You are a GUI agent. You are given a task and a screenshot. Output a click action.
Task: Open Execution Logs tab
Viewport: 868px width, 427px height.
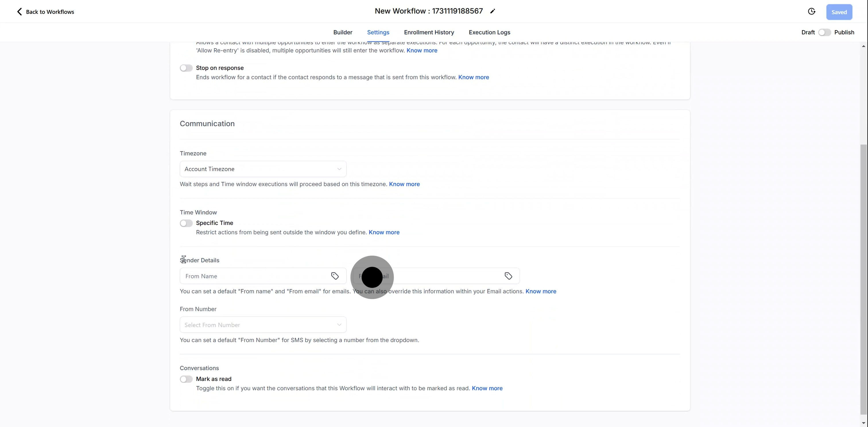tap(489, 32)
